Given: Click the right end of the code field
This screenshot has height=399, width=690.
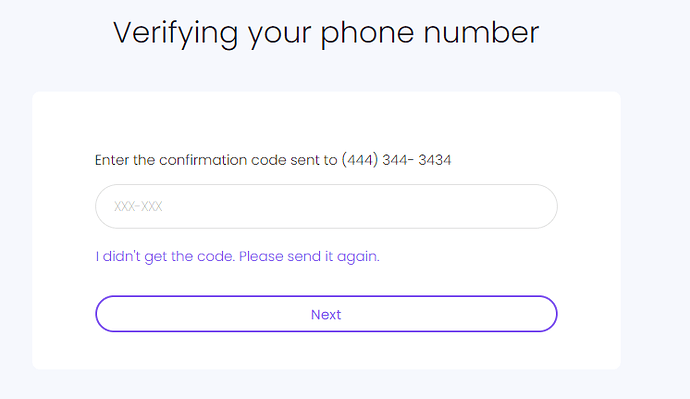Looking at the screenshot, I should [x=543, y=206].
